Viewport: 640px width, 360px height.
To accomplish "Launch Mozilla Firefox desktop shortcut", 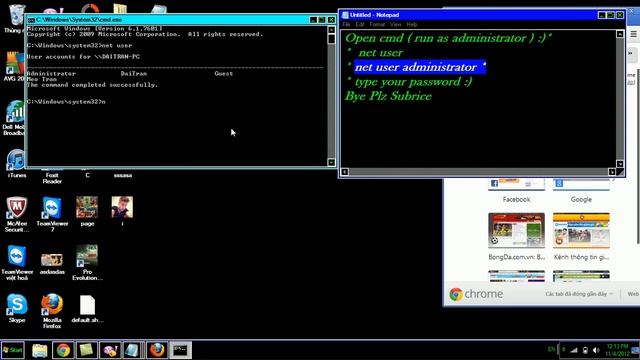I will (52, 311).
